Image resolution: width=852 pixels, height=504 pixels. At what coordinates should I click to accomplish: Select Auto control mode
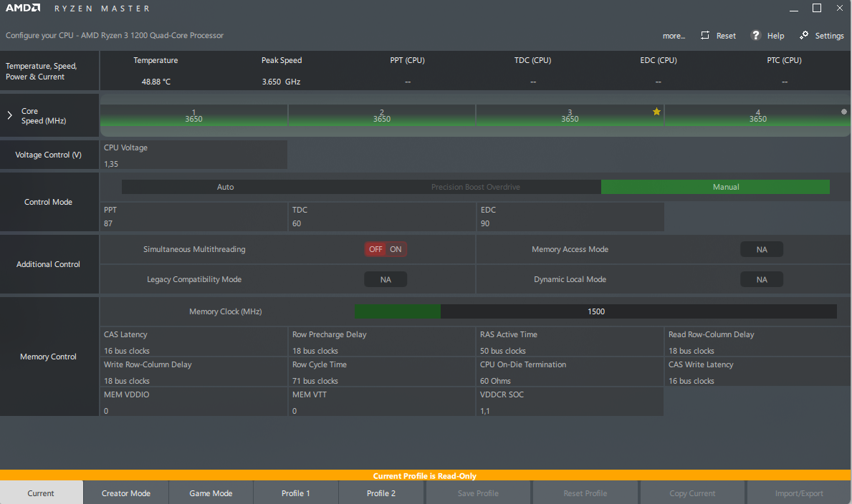point(226,187)
